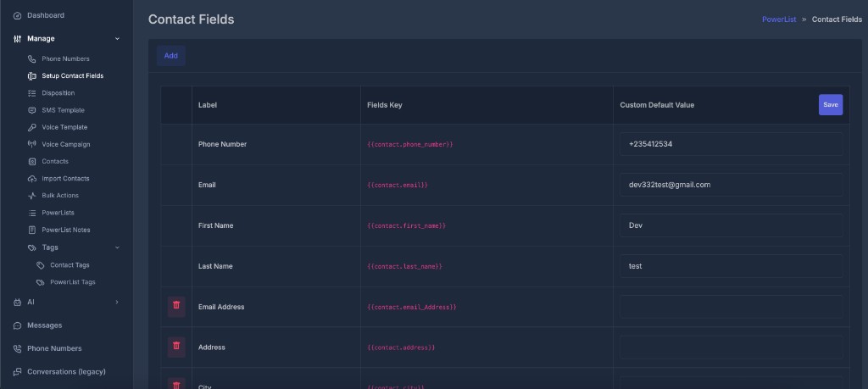Follow the PowerList breadcrumb link
The image size is (868, 389).
pyautogui.click(x=779, y=19)
